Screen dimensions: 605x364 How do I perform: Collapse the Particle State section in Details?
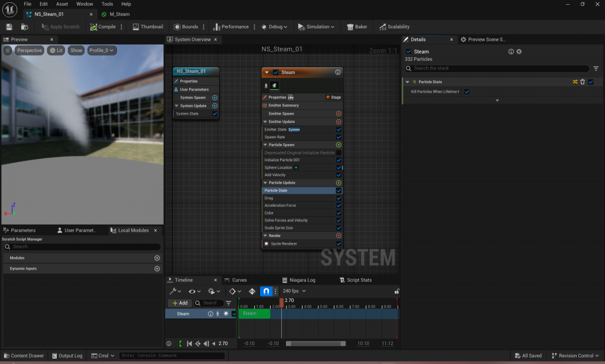tap(407, 82)
